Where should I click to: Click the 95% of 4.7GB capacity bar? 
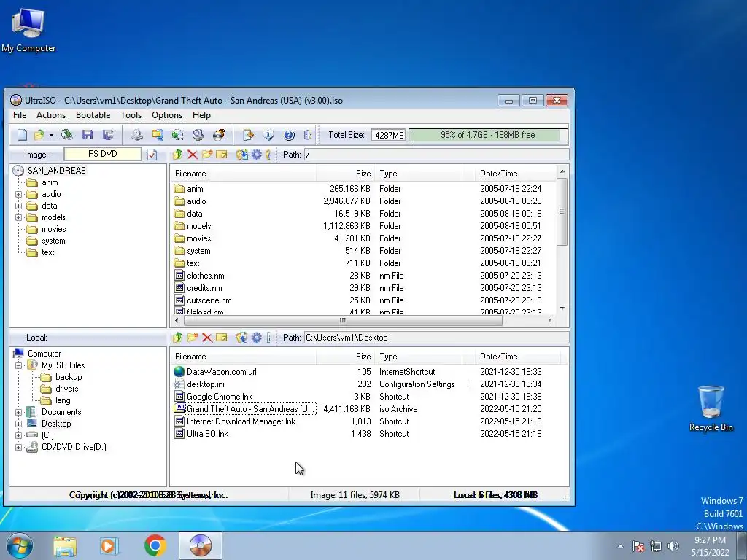tap(488, 135)
